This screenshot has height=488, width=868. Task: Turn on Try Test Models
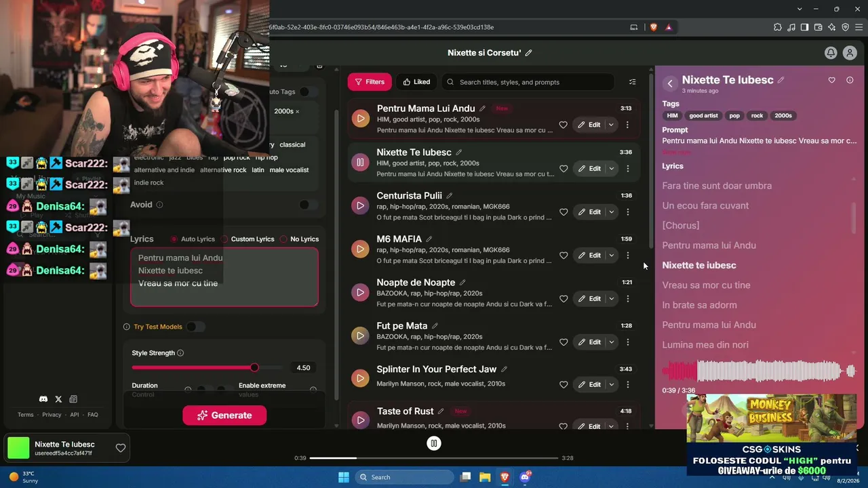point(195,327)
